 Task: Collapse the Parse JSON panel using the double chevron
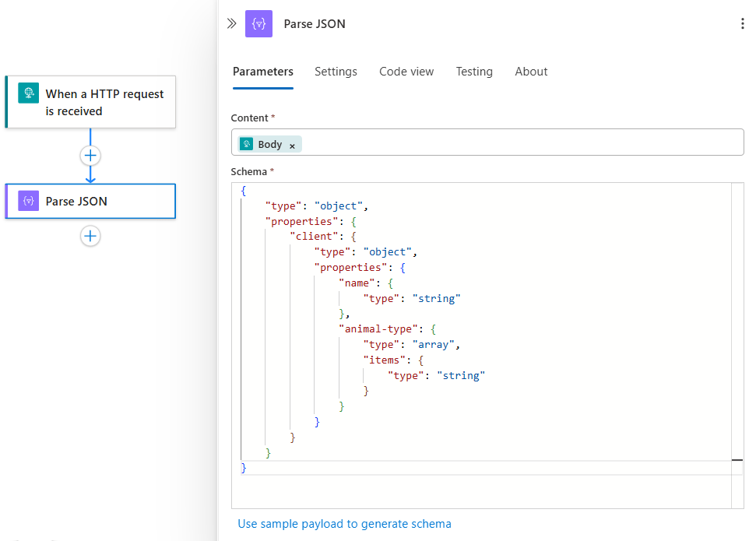click(230, 23)
